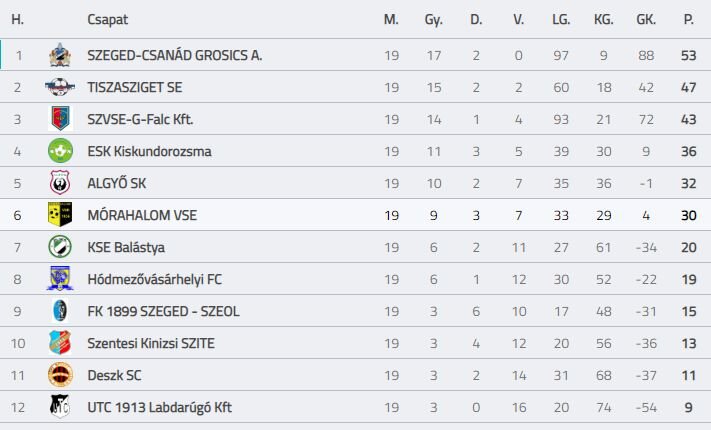Image resolution: width=711 pixels, height=430 pixels.
Task: Open the TISZASZIGET SE team name
Action: (x=135, y=87)
